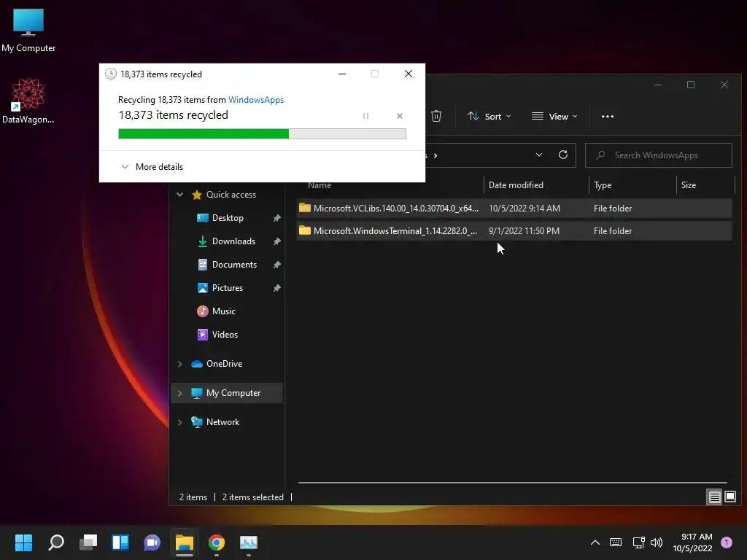747x560 pixels.
Task: Click the pin icon next to Downloads
Action: pyautogui.click(x=276, y=241)
